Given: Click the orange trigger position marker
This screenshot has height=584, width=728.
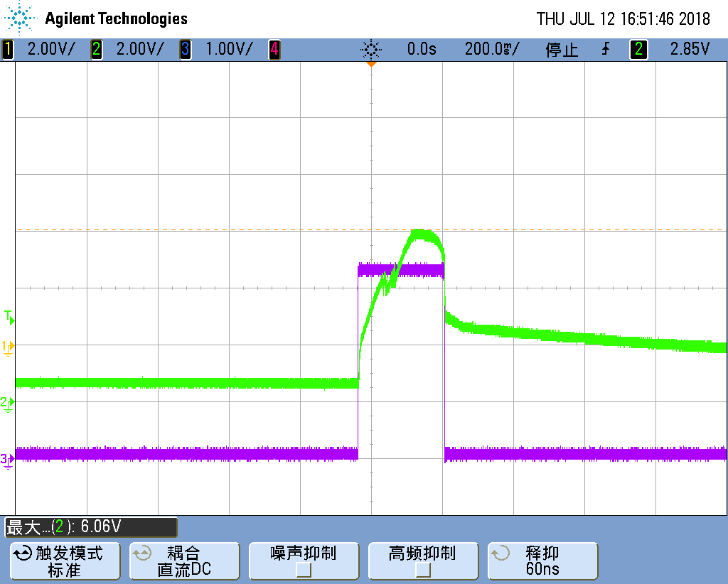Looking at the screenshot, I should [x=371, y=64].
